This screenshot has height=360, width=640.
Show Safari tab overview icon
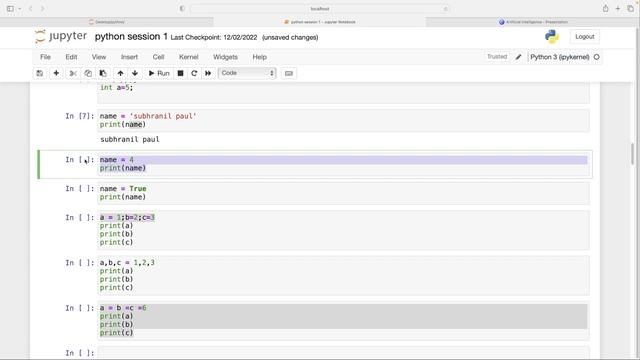click(630, 9)
